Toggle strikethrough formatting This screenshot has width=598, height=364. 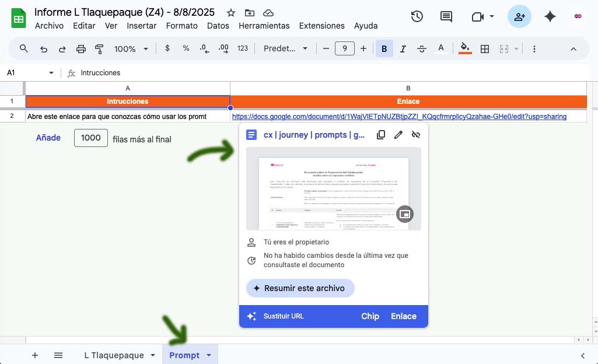(422, 49)
